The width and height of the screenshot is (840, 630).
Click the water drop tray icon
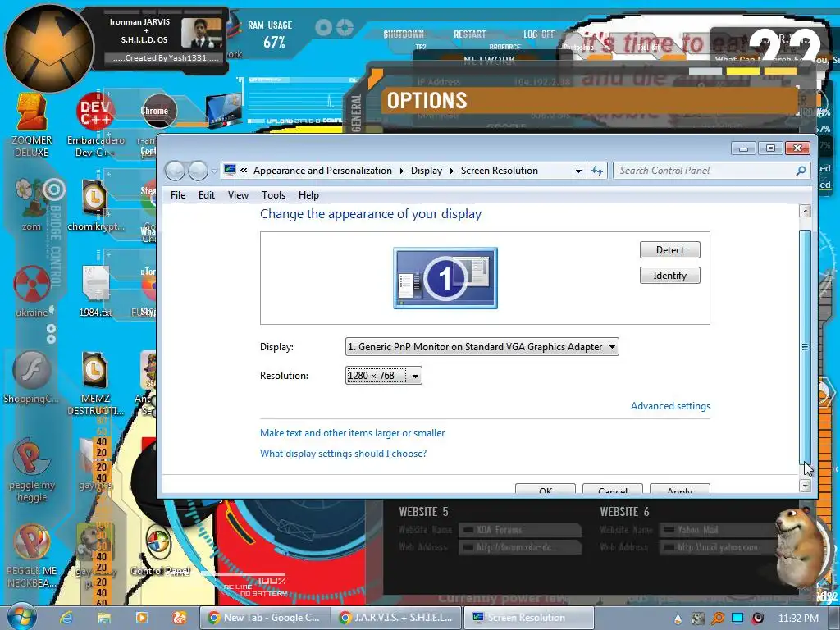678,619
